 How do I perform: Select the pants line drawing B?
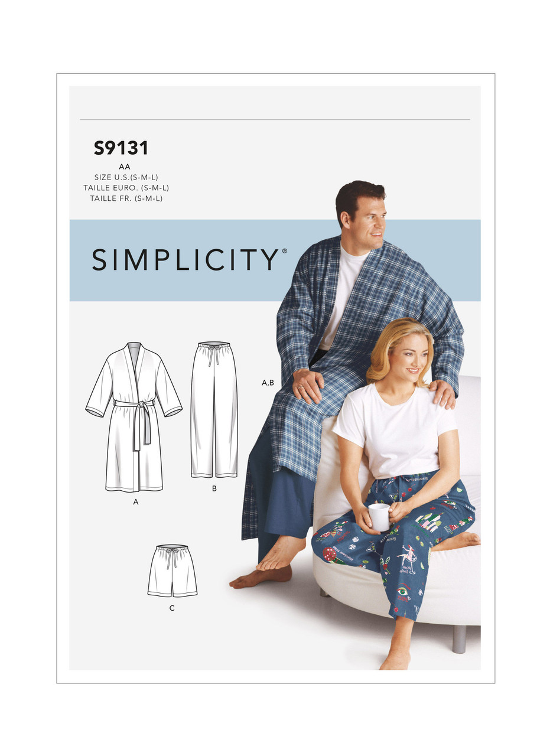214,409
